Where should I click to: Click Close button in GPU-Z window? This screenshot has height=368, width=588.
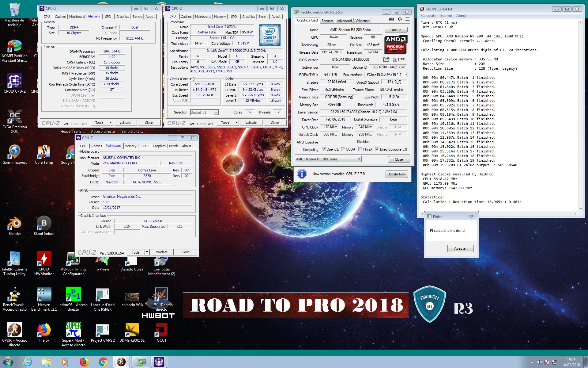click(399, 159)
